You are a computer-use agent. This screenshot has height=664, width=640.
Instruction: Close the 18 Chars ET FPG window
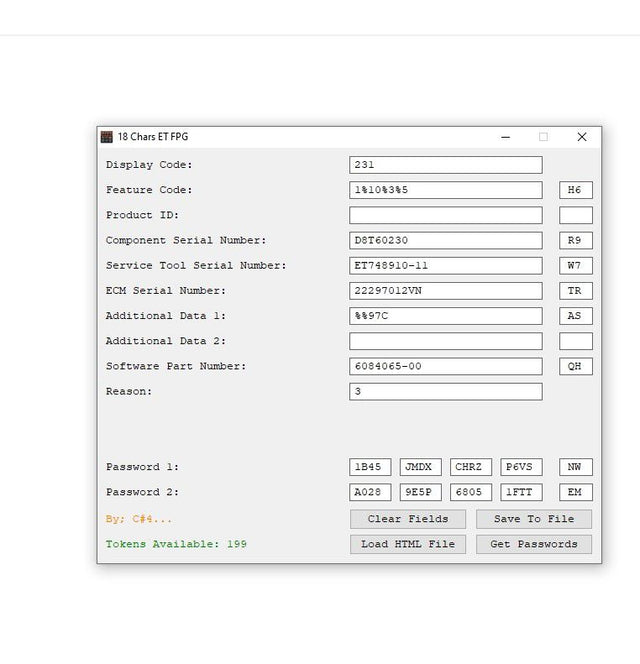pos(581,137)
